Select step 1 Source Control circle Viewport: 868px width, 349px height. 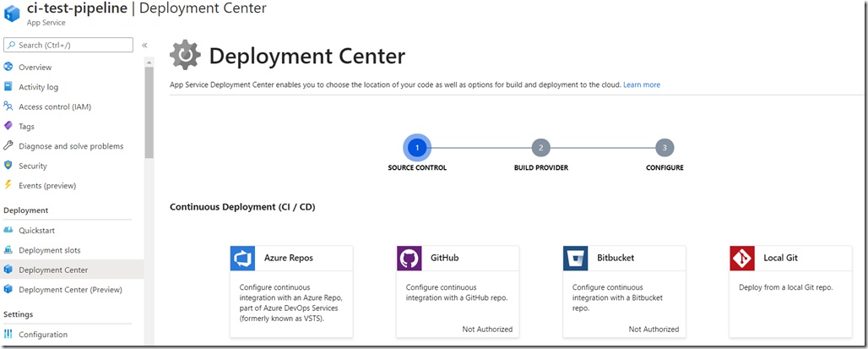417,148
